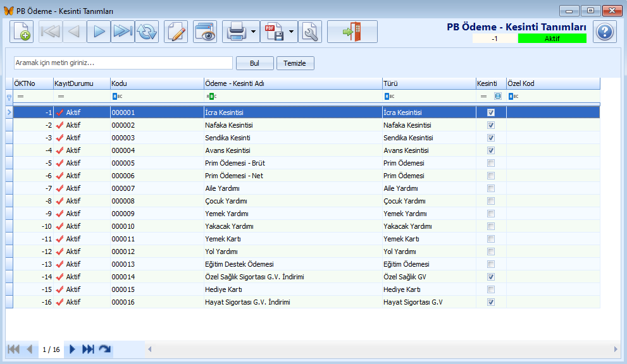Screen dimensions: 627x364
Task: Open filter operator for ÖKTNo column
Action: (20, 96)
